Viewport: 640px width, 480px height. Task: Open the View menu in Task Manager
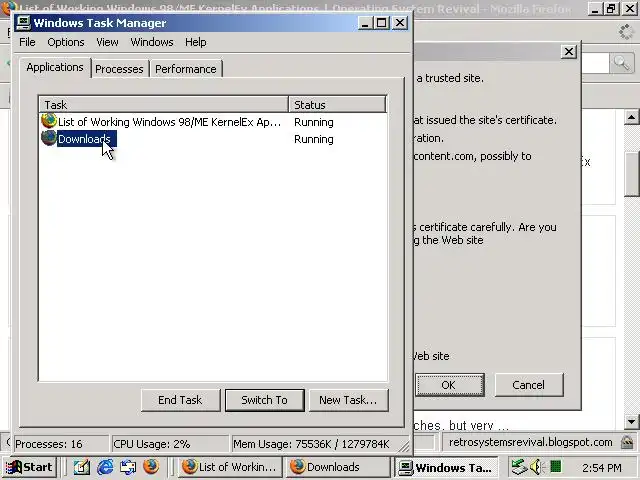pos(107,42)
